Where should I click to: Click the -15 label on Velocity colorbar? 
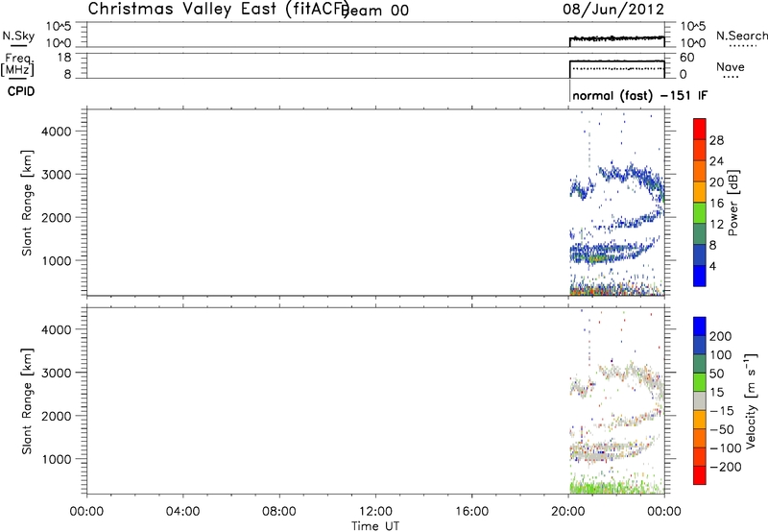(x=722, y=410)
